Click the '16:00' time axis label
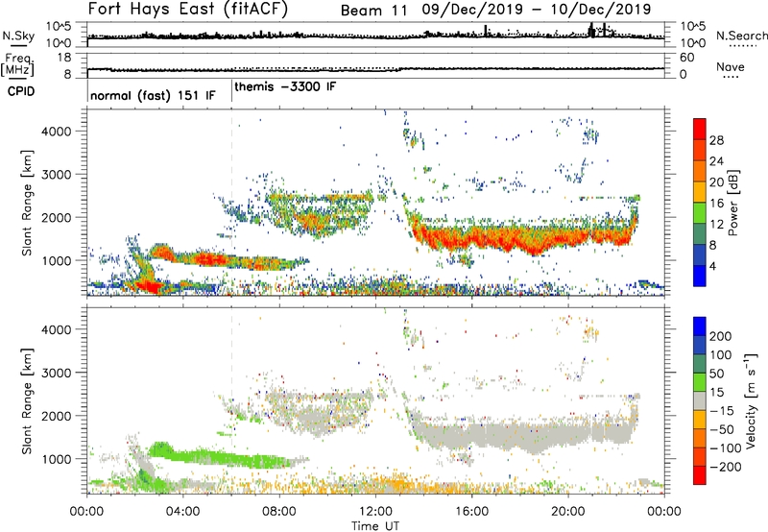 471,512
